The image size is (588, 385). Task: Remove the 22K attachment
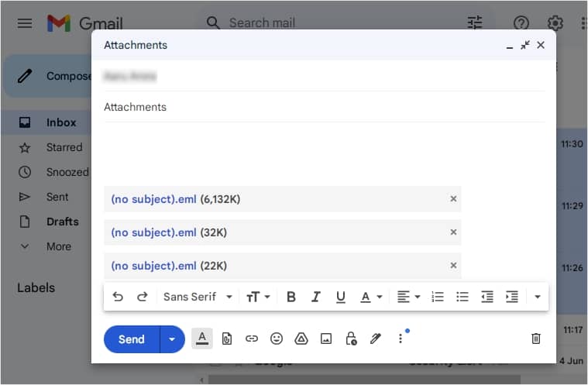453,266
